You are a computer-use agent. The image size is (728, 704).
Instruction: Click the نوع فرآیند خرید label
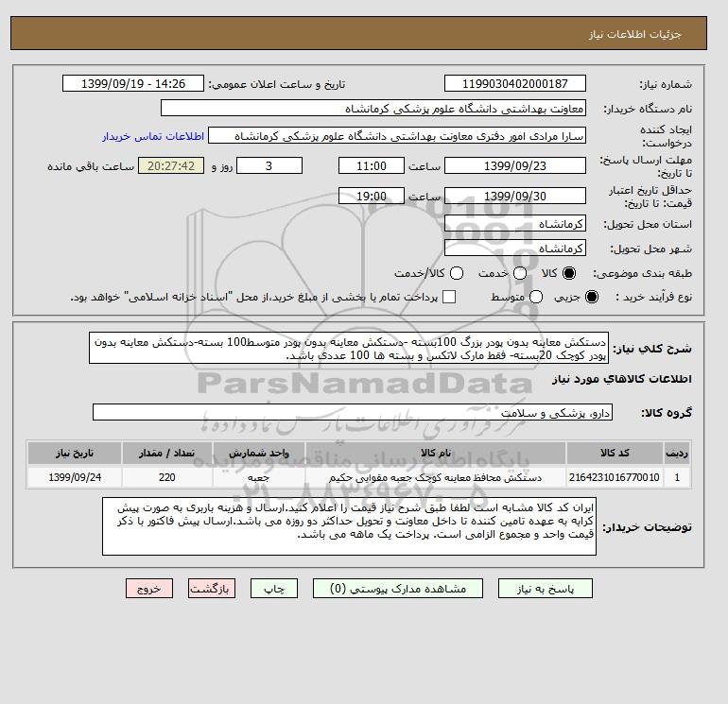pyautogui.click(x=653, y=297)
